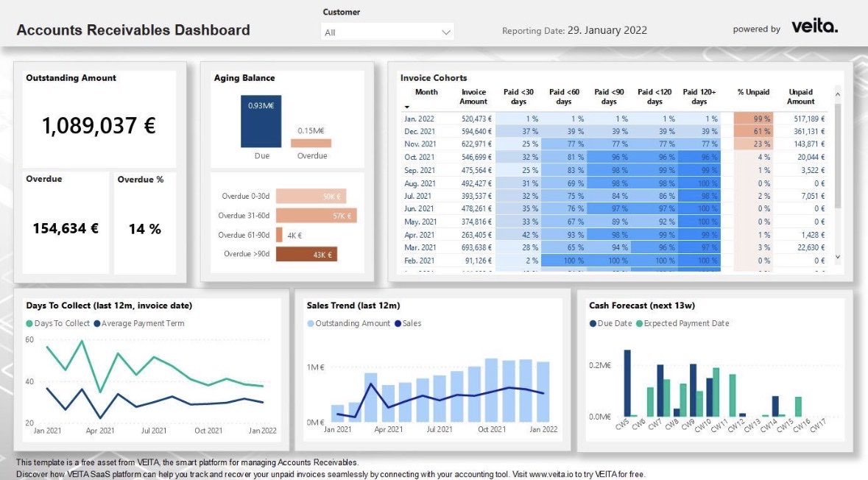
Task: Select the Overdue 61-90d bar
Action: click(279, 235)
